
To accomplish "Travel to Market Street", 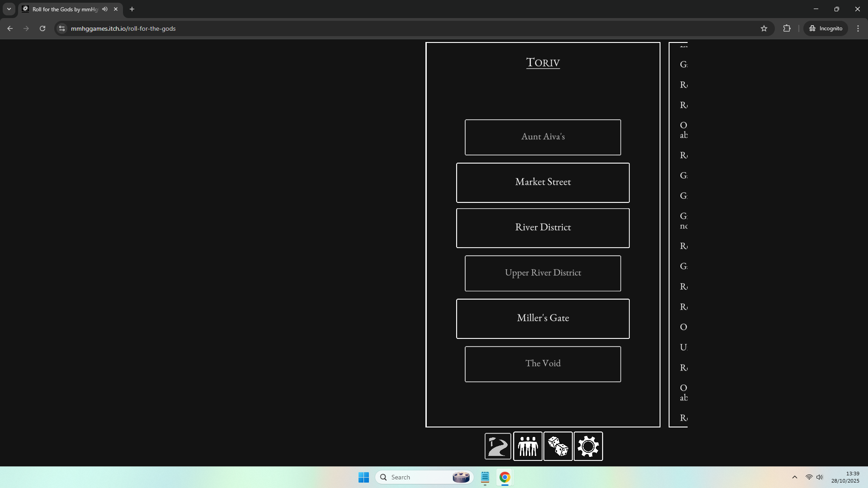I will pos(542,183).
